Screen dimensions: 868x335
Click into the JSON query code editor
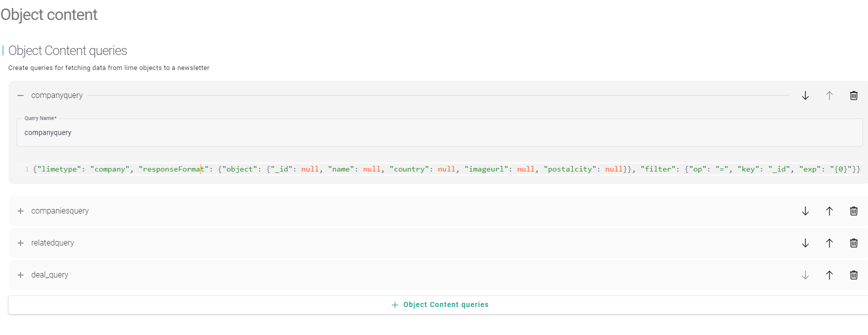[446, 169]
